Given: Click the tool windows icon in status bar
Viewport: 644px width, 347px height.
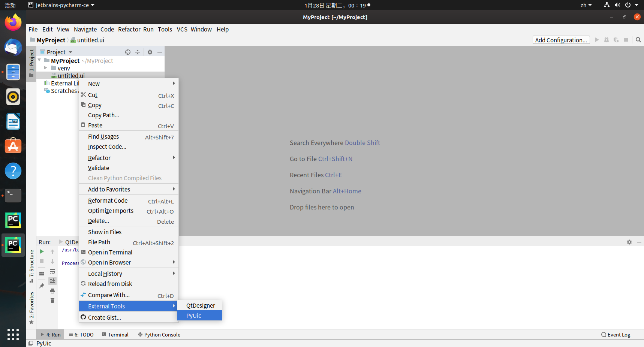Looking at the screenshot, I should 31,343.
